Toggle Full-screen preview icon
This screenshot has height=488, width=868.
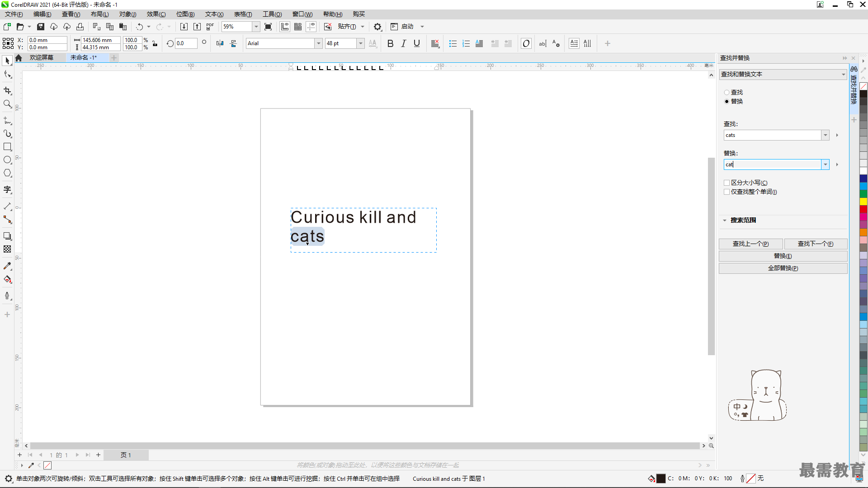(268, 27)
